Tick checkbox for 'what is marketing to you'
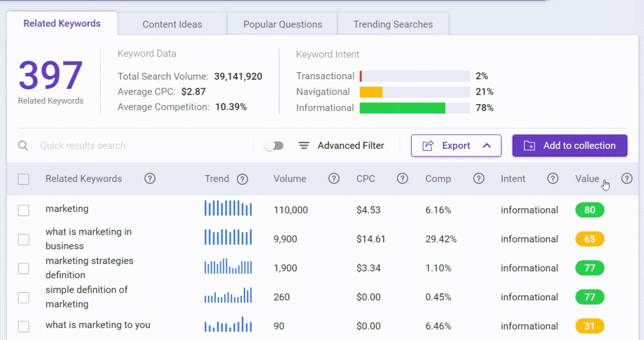Image resolution: width=644 pixels, height=340 pixels. [x=24, y=327]
